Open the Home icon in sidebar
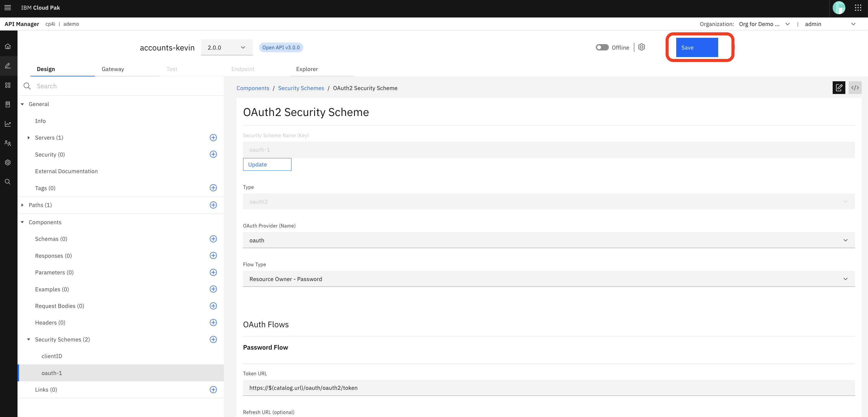Viewport: 868px width, 417px height. (8, 47)
